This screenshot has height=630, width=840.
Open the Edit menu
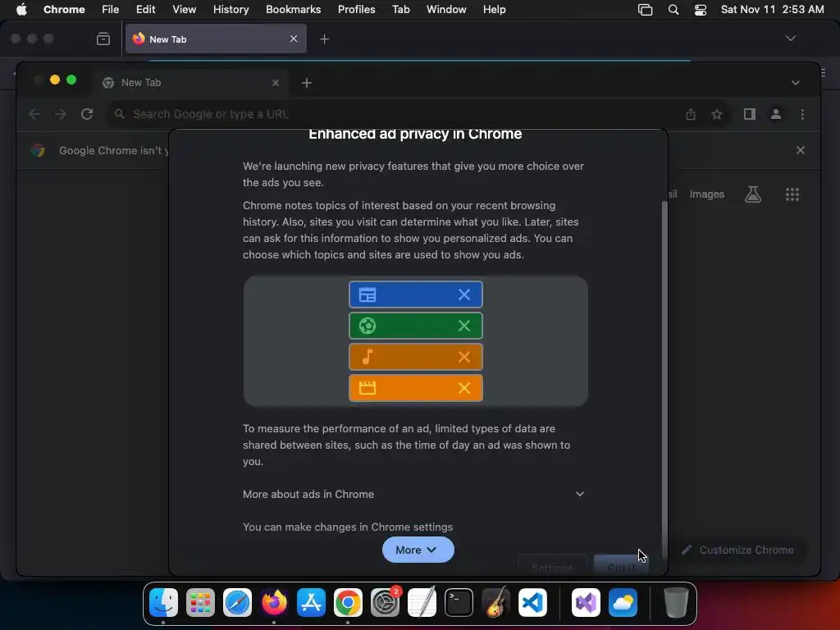[x=145, y=9]
